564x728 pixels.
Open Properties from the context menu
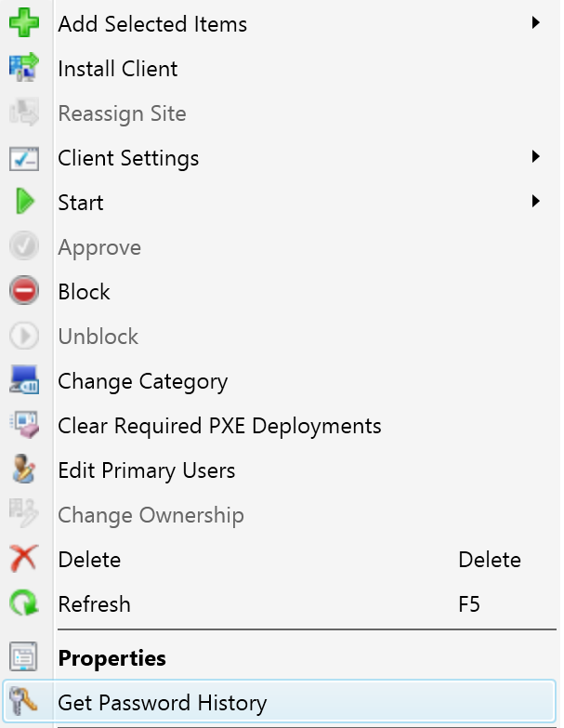click(x=111, y=658)
